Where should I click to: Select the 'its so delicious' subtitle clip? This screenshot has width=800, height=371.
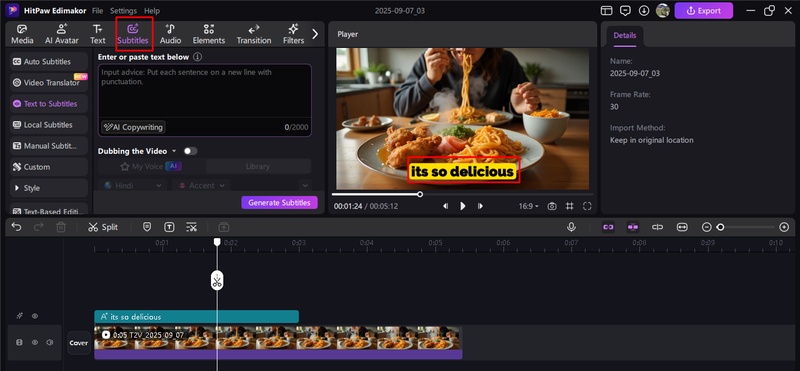[196, 316]
